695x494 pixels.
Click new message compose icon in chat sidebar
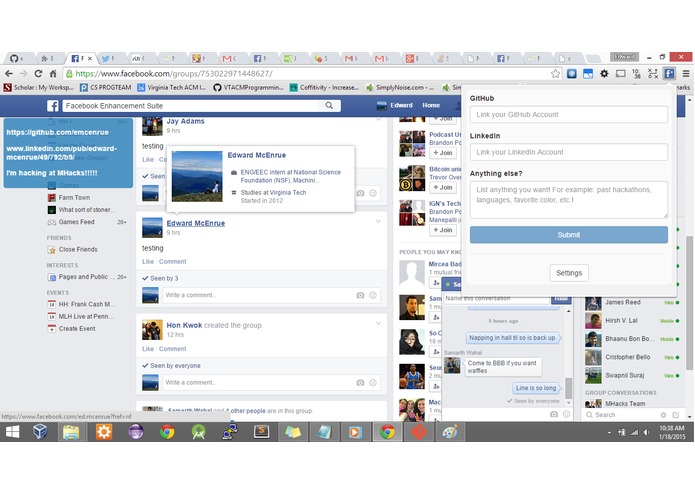[675, 415]
